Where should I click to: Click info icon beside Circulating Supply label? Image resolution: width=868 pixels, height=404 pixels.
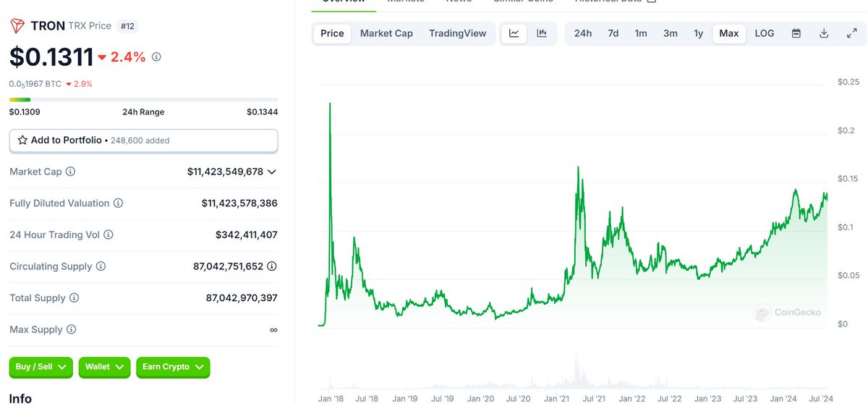pyautogui.click(x=101, y=266)
